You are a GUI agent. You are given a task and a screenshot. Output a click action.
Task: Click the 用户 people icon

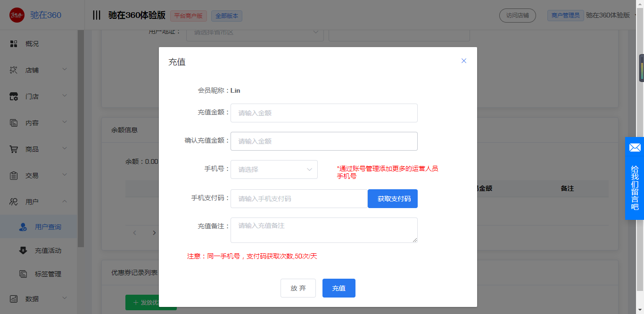(14, 202)
